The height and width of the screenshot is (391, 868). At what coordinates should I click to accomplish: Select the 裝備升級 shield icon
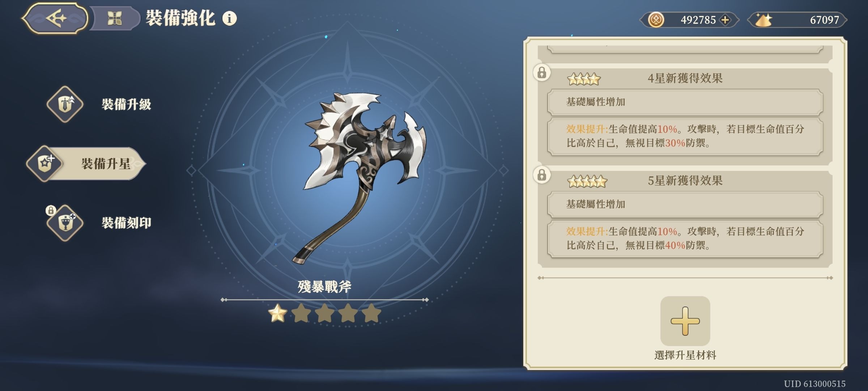tap(65, 104)
